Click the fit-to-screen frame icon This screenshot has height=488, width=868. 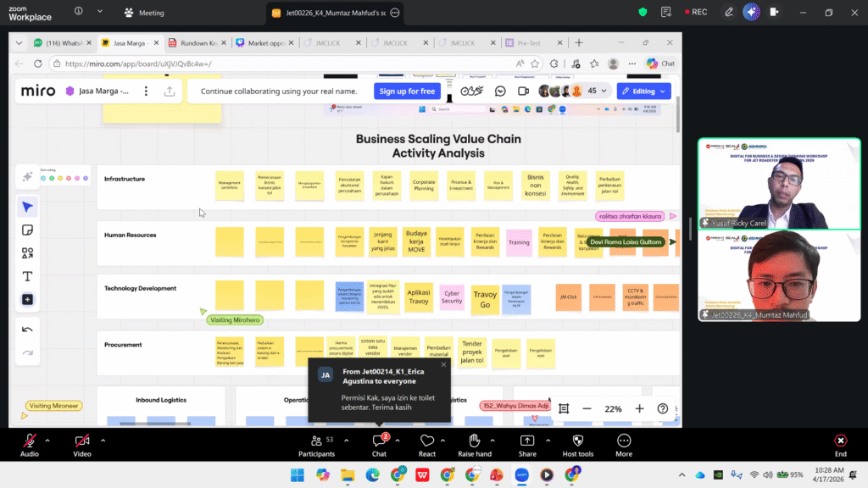point(564,409)
